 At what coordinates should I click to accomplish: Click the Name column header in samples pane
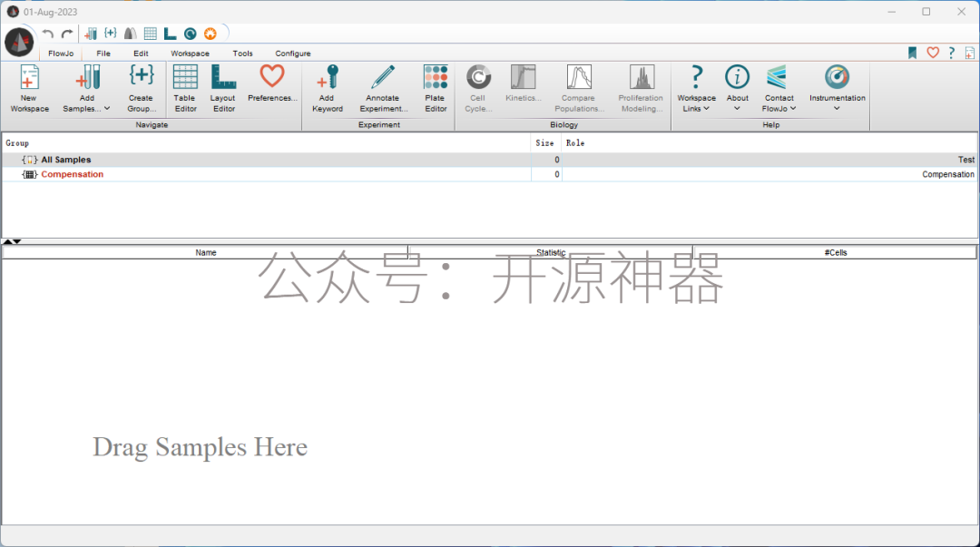[206, 252]
